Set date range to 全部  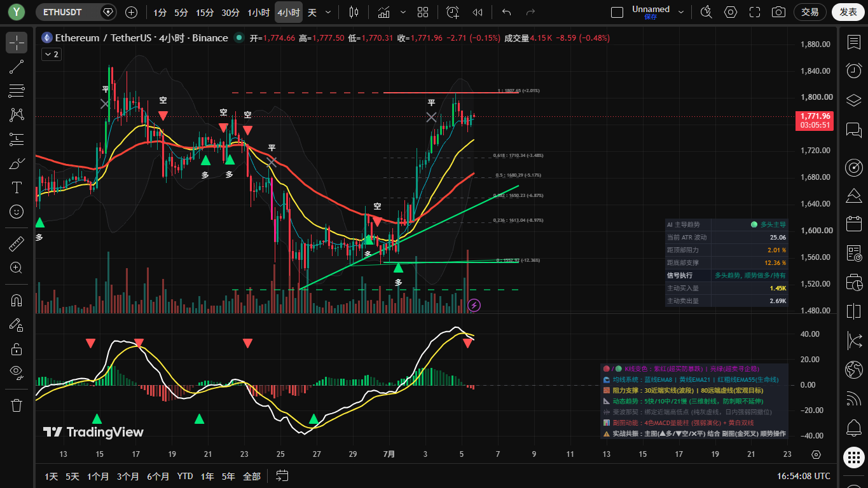tap(252, 476)
